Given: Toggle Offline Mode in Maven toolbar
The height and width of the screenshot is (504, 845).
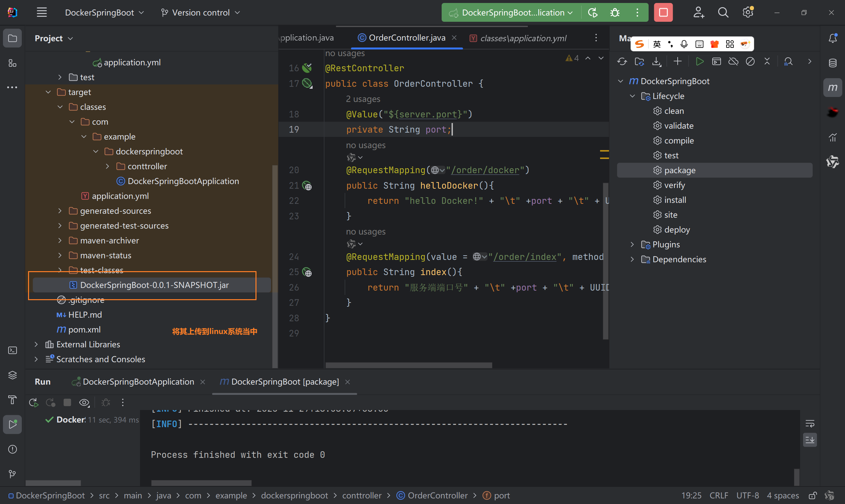Looking at the screenshot, I should click(x=733, y=61).
